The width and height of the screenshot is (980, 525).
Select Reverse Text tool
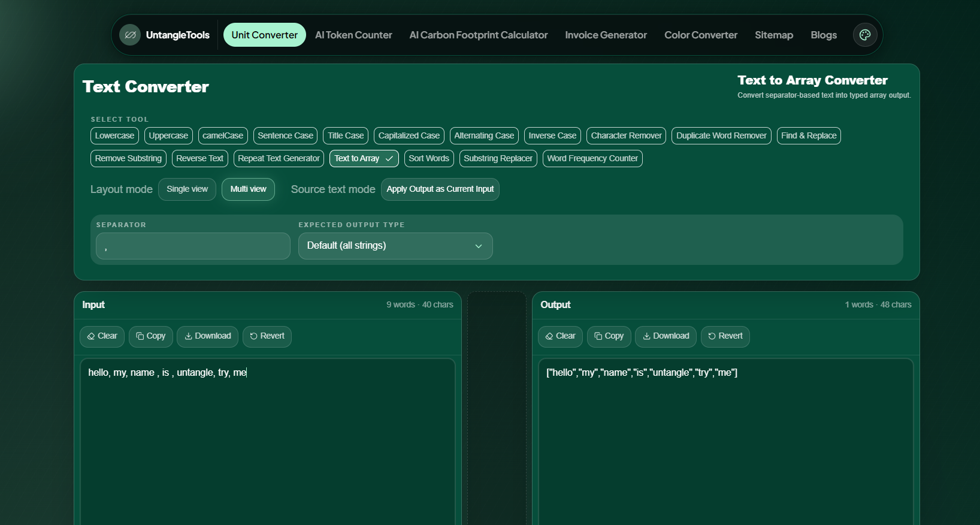(199, 159)
